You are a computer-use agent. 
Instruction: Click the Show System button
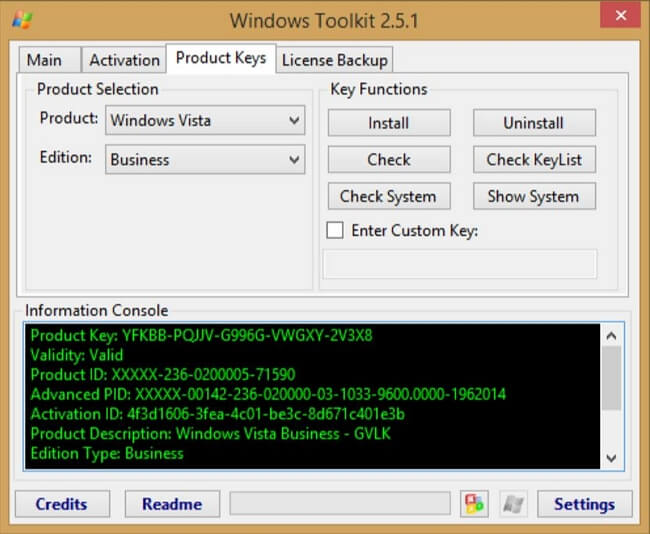(534, 196)
